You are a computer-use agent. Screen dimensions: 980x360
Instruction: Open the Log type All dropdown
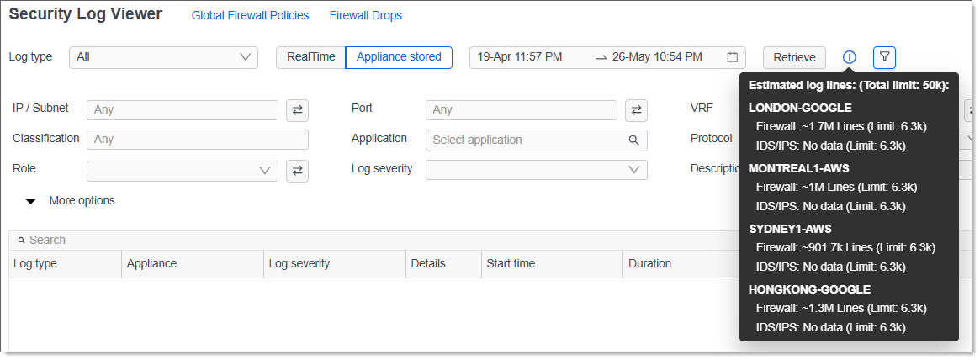click(164, 57)
